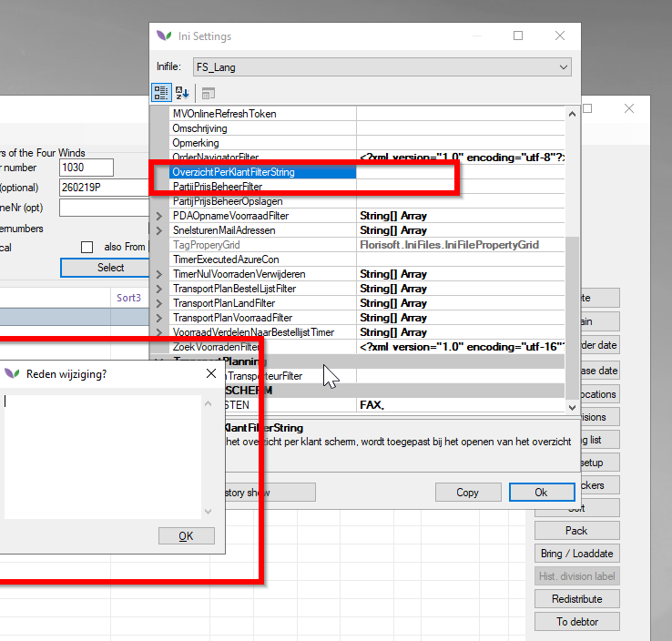
Task: Click the Property Pages toolbar icon
Action: click(208, 93)
